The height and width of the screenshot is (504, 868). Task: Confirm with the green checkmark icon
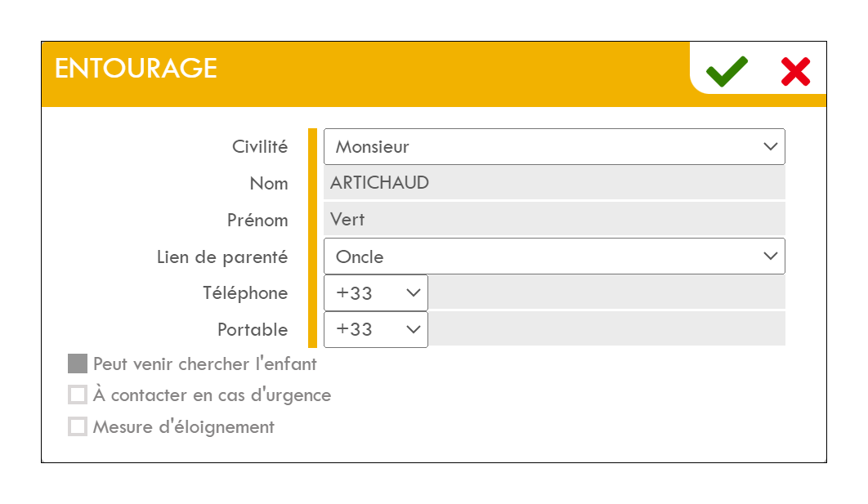[x=727, y=72]
